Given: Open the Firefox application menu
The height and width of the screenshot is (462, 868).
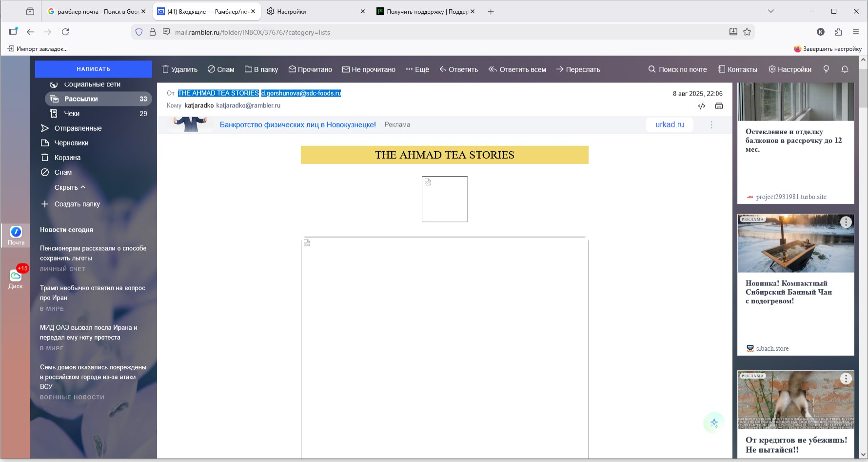Looking at the screenshot, I should tap(856, 32).
